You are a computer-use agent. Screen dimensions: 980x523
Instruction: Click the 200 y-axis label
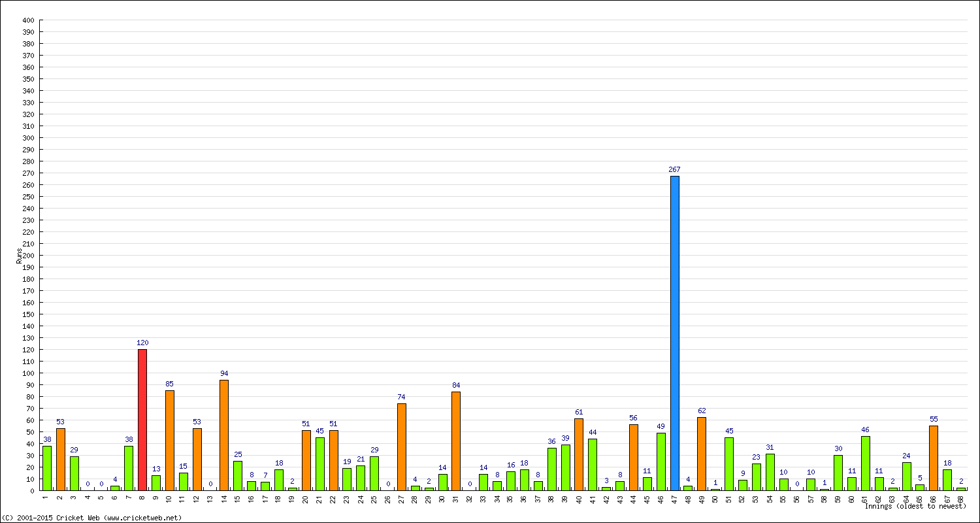27,256
